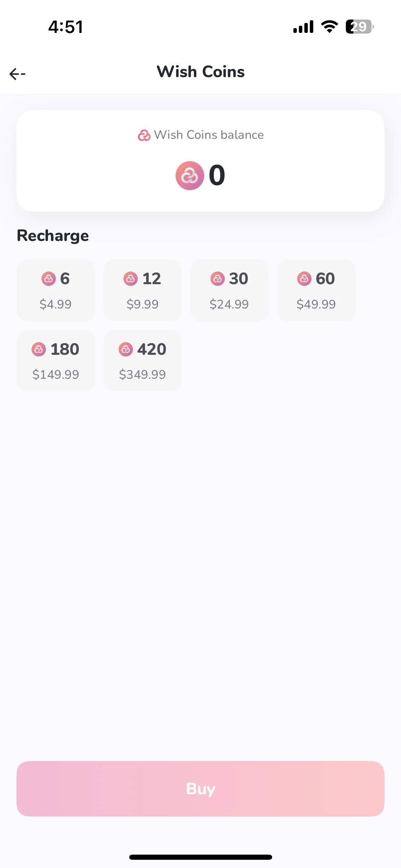
Task: Tap the coin icon on the 60 pack
Action: [x=304, y=279]
